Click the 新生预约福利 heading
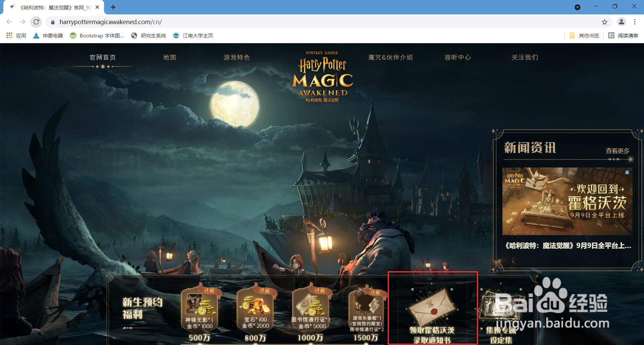 coord(142,308)
